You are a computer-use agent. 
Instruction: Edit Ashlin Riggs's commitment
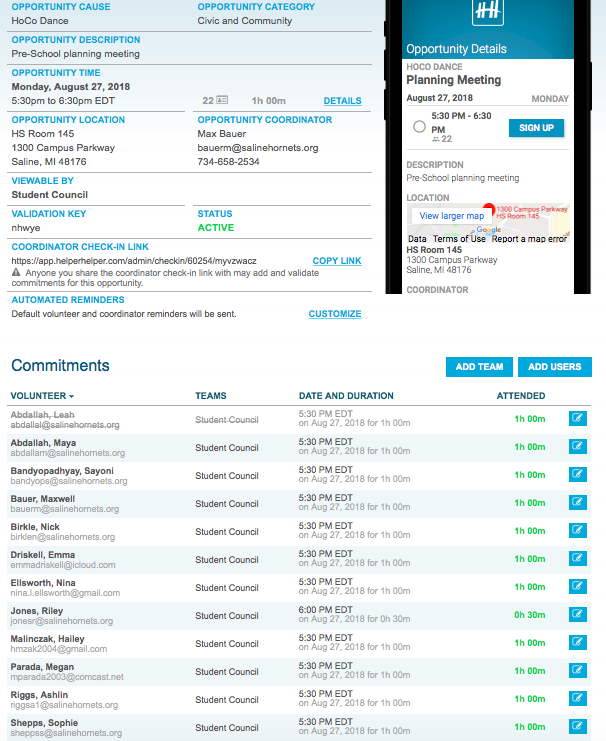[578, 698]
